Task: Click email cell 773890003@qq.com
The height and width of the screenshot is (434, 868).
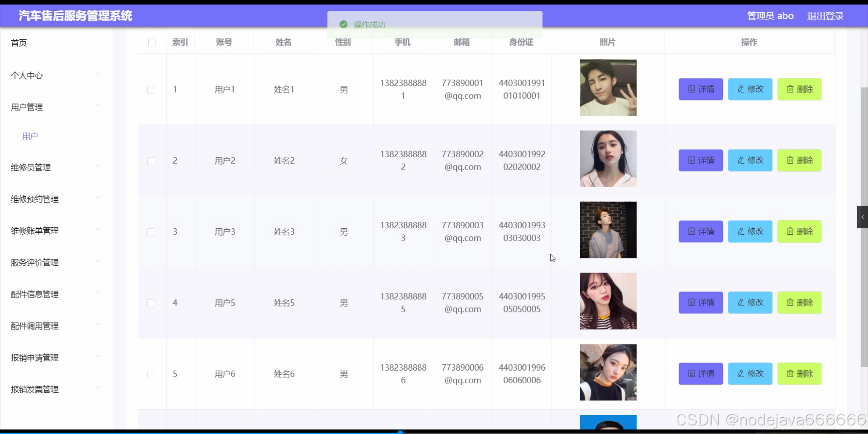Action: tap(462, 231)
